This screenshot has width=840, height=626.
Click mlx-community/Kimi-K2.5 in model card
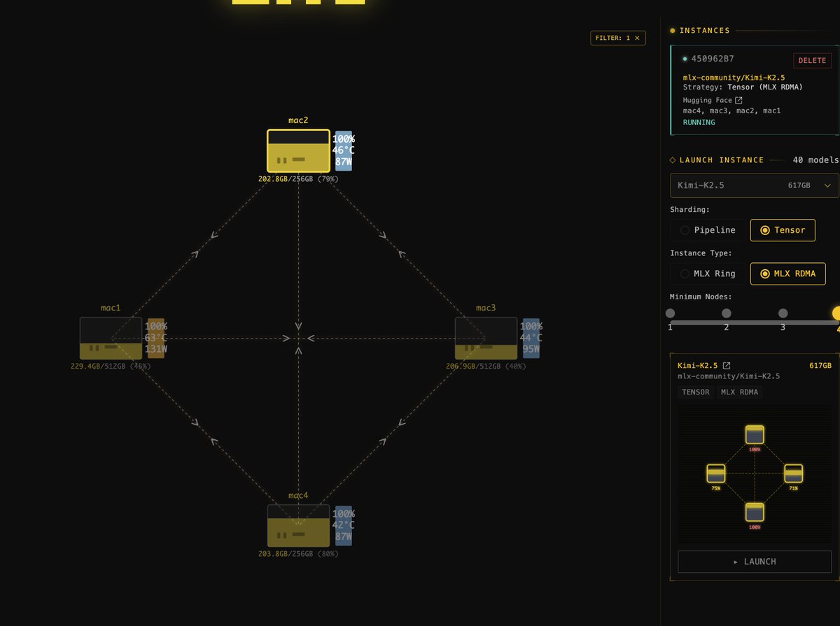[x=729, y=376]
